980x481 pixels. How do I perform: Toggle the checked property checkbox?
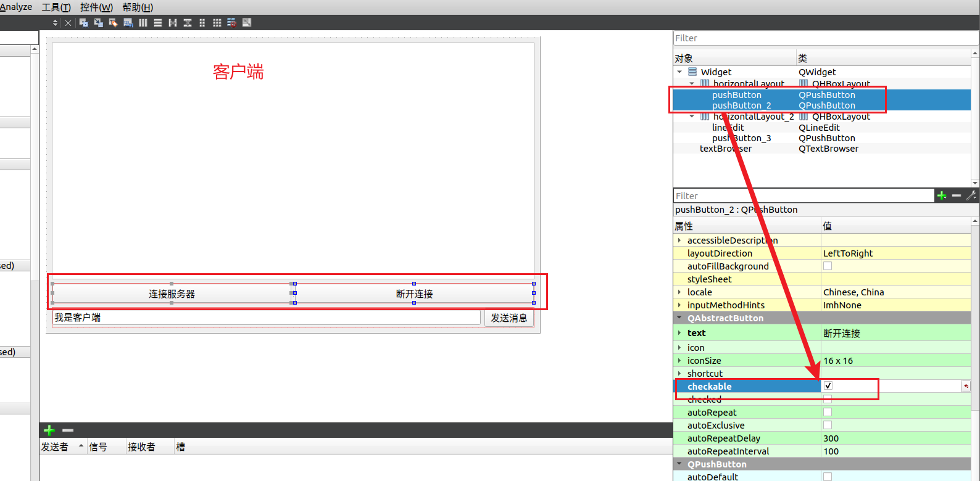[828, 399]
